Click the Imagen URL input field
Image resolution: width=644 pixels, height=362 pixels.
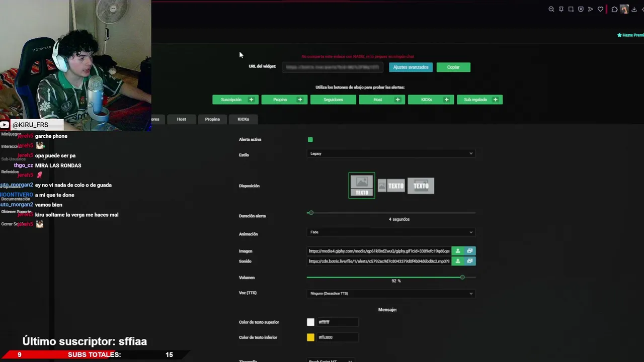click(x=379, y=251)
